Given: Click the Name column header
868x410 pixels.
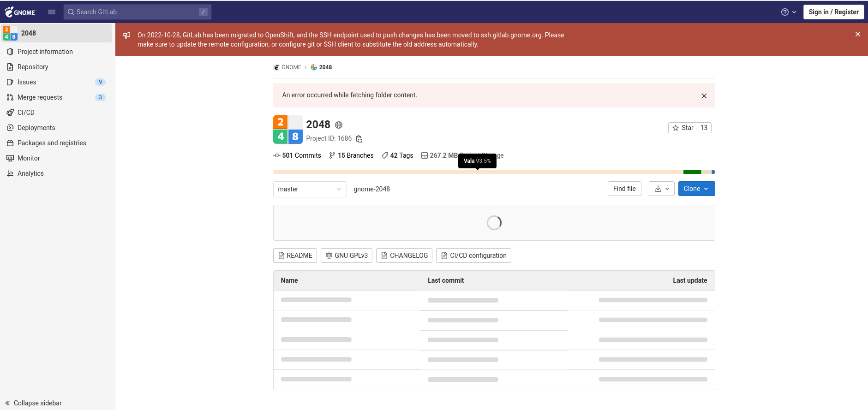Looking at the screenshot, I should (289, 280).
